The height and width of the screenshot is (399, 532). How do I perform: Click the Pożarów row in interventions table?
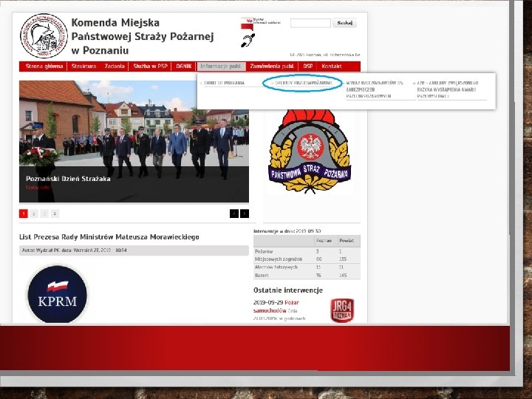tap(307, 251)
